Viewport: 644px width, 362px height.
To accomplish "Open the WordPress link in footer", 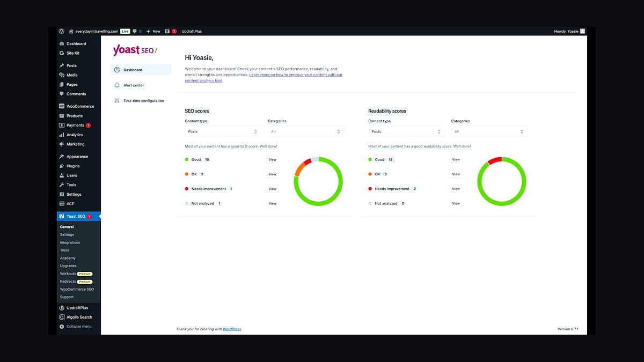I will pos(232,329).
